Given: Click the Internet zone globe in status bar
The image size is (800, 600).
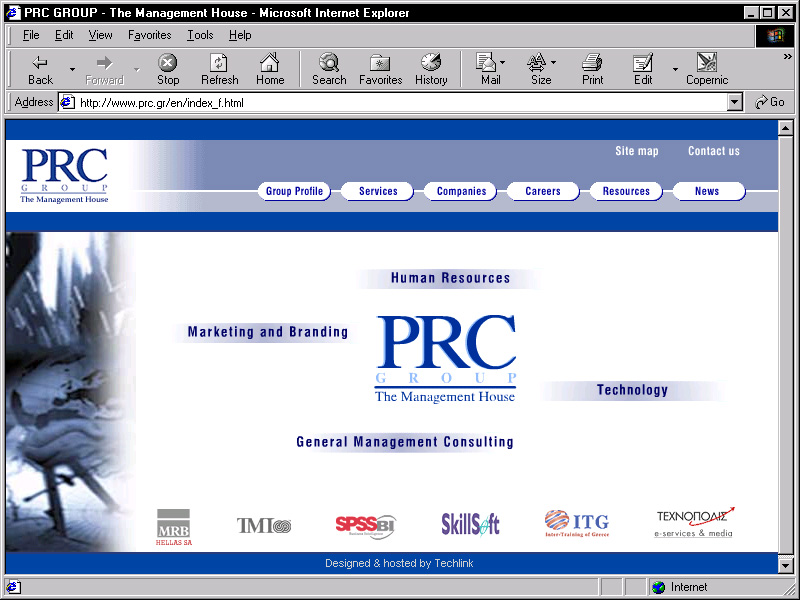Looking at the screenshot, I should [x=659, y=587].
